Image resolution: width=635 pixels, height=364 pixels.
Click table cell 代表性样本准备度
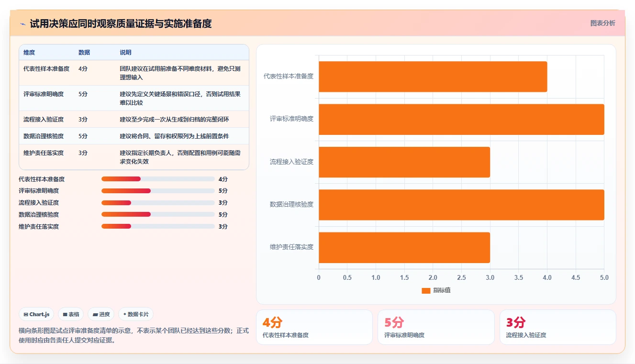coord(46,69)
